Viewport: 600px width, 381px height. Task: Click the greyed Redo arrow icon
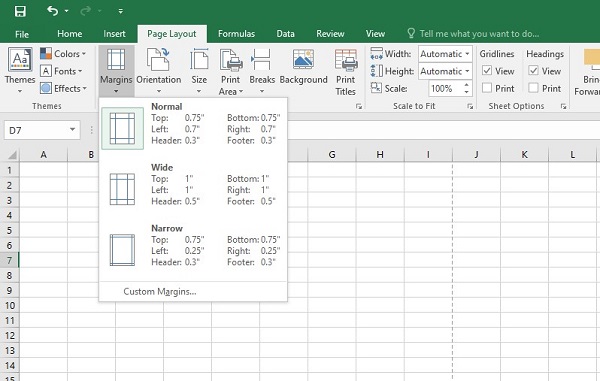(85, 11)
